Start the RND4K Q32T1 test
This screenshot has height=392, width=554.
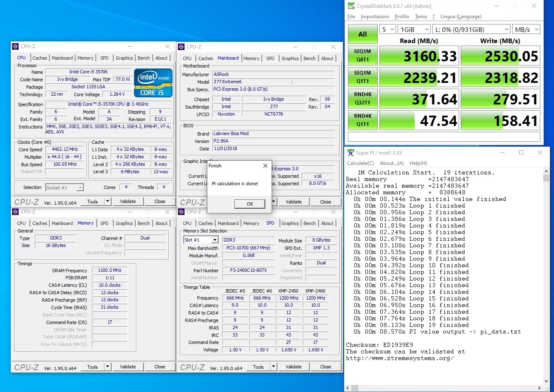click(362, 99)
